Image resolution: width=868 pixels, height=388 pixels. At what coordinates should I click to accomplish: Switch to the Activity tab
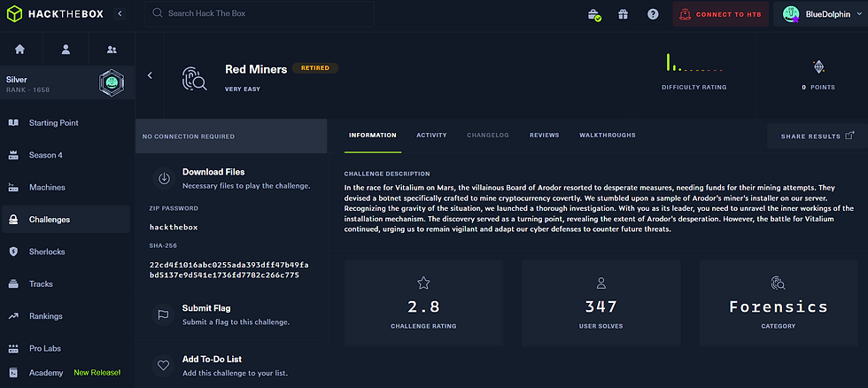click(431, 135)
